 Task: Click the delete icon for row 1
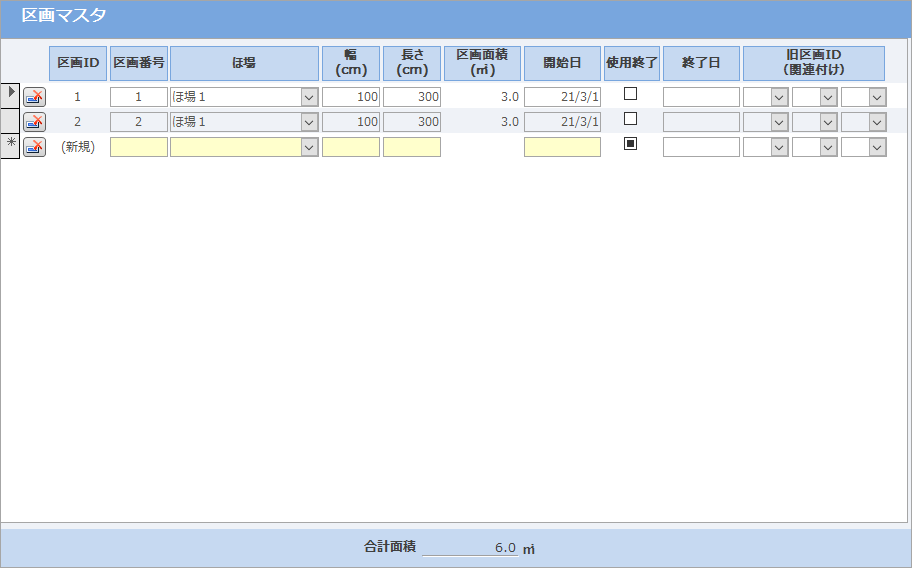[34, 97]
